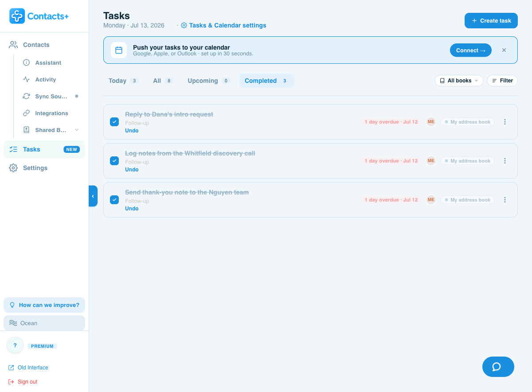The width and height of the screenshot is (532, 392).
Task: Collapse the sidebar with arrow handle
Action: point(93,196)
